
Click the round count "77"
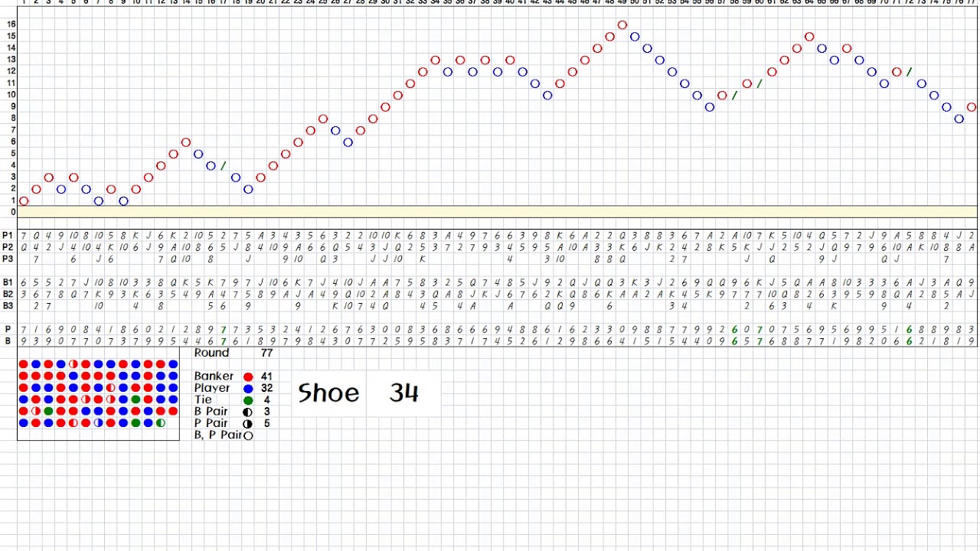tap(267, 353)
